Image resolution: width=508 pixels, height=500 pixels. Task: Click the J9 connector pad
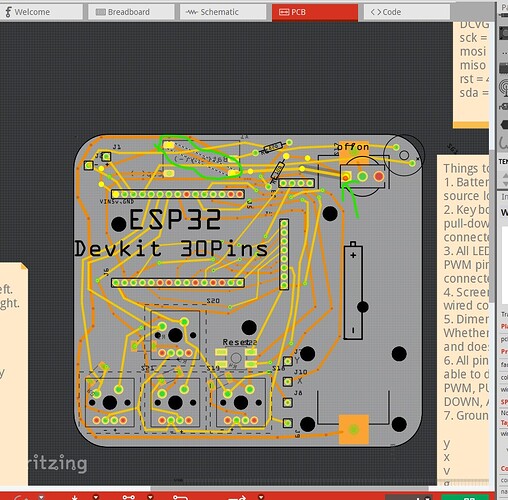coord(288,423)
